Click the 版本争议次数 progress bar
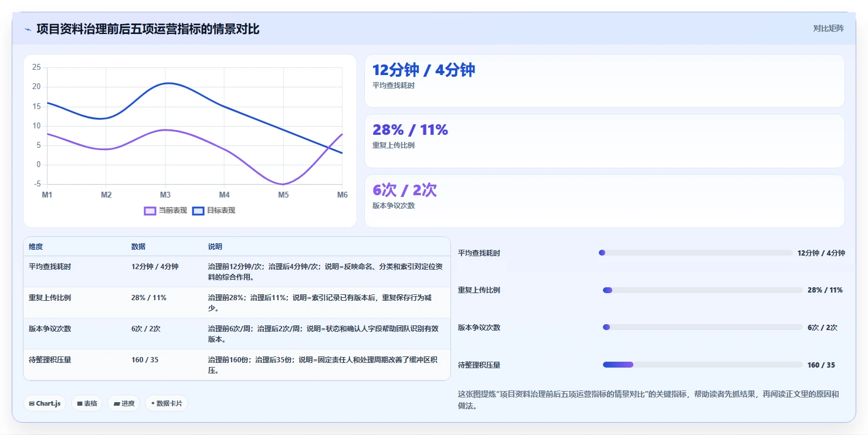Image resolution: width=868 pixels, height=435 pixels. (x=703, y=327)
